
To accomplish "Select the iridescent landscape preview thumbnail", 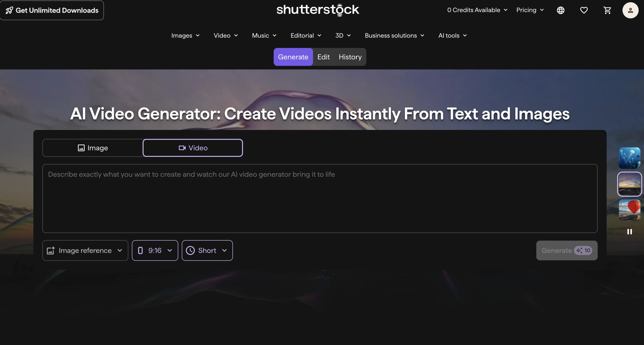I will point(630,184).
